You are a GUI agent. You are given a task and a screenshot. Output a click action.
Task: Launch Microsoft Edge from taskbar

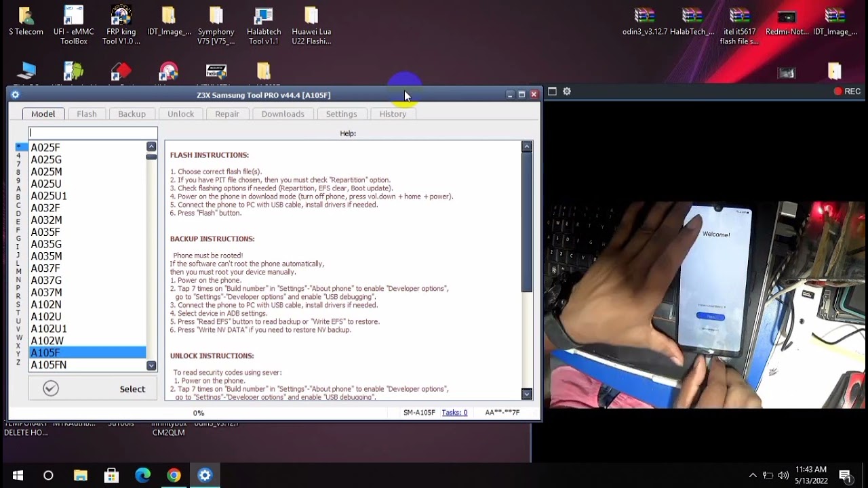[143, 475]
